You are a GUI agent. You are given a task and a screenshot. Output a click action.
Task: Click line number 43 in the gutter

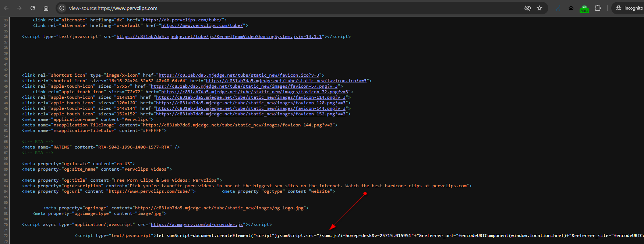coord(6,75)
